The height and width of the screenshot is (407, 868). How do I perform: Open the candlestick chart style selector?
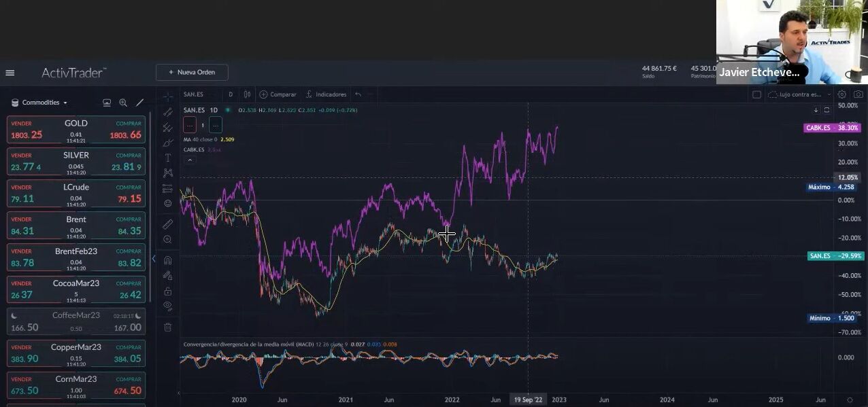coord(247,94)
